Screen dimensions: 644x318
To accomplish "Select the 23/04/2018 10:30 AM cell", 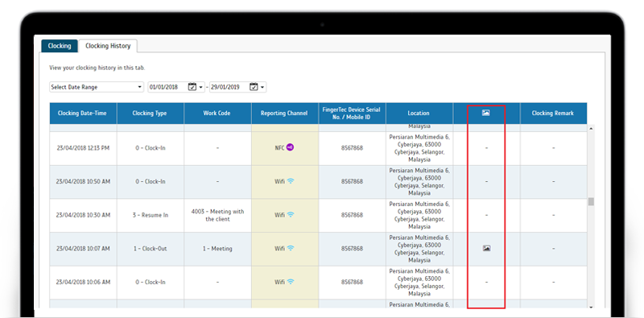I will coord(83,215).
